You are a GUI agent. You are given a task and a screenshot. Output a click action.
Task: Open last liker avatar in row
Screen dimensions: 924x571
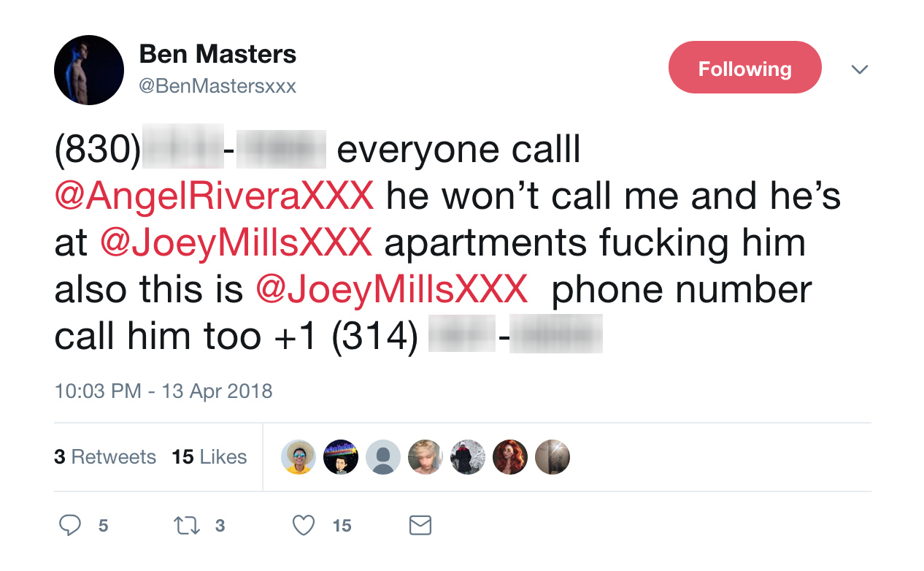pyautogui.click(x=553, y=457)
